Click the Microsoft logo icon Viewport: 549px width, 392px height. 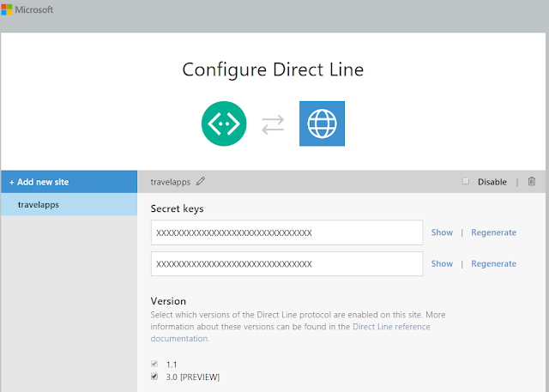(7, 9)
